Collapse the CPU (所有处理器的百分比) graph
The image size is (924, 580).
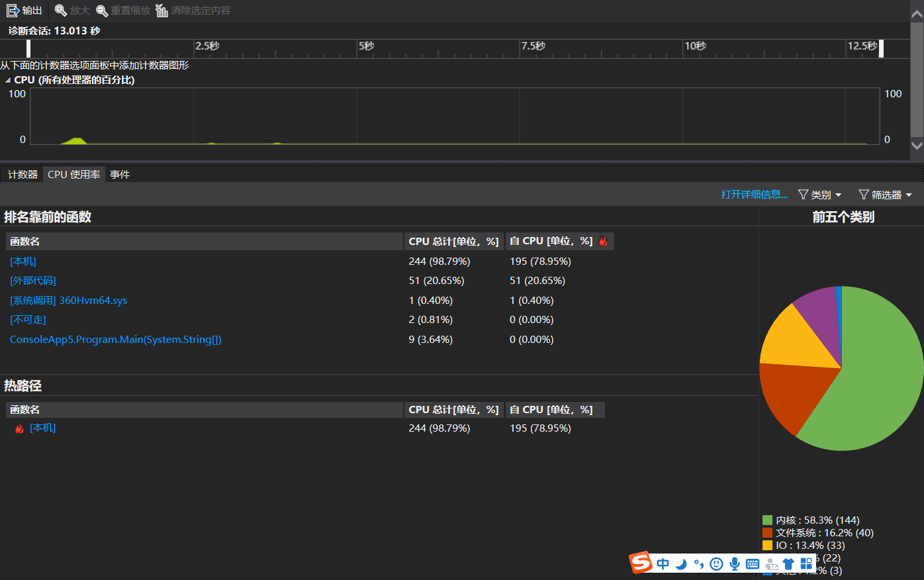(x=7, y=80)
